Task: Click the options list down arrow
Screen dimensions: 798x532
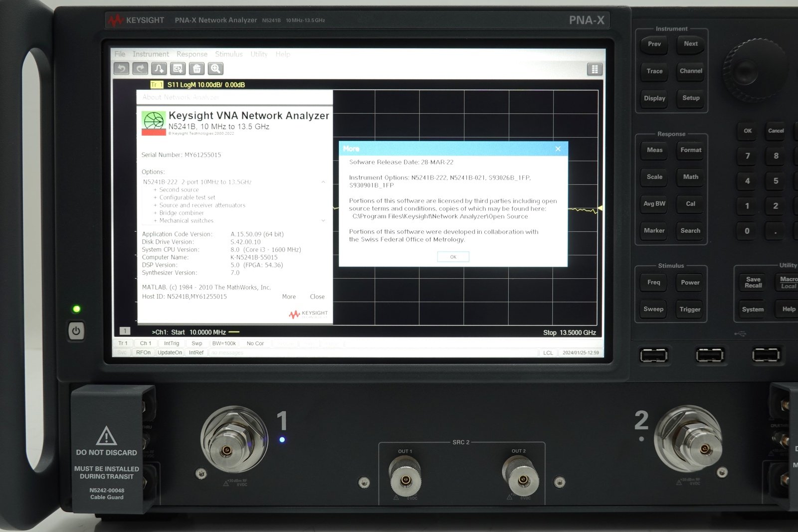Action: pyautogui.click(x=323, y=220)
